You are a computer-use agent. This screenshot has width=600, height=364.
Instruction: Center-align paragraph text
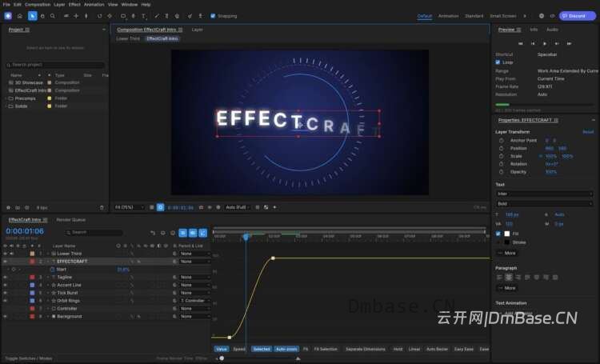click(509, 277)
